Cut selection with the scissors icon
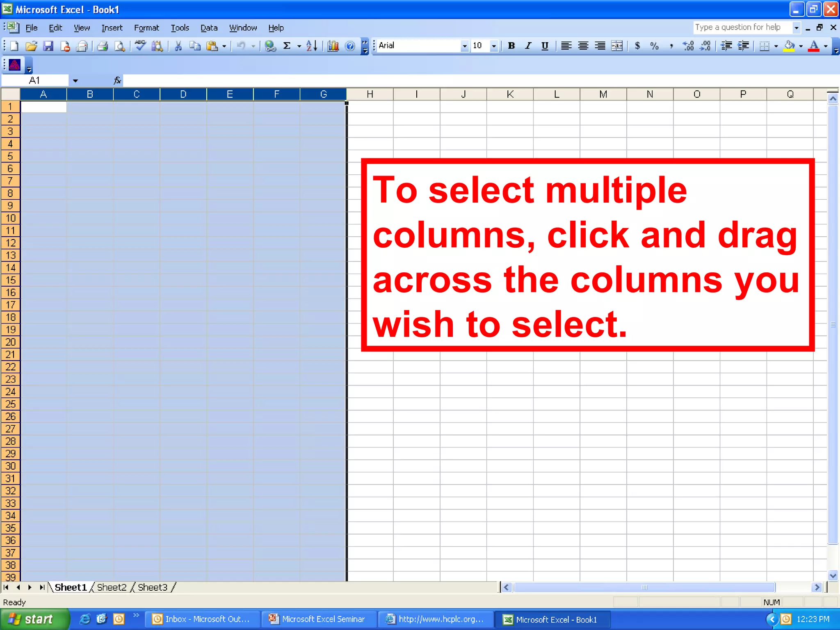The image size is (840, 630). (178, 46)
